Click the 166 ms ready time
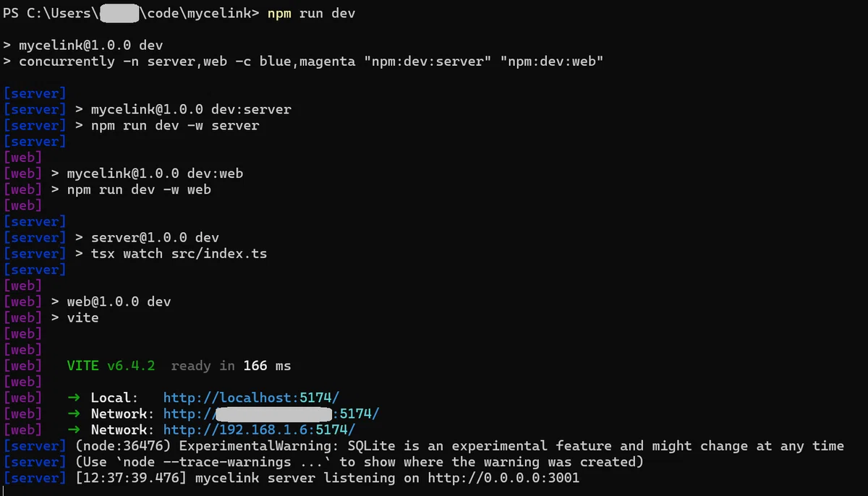Screen dimensions: 868x496 pyautogui.click(x=267, y=366)
